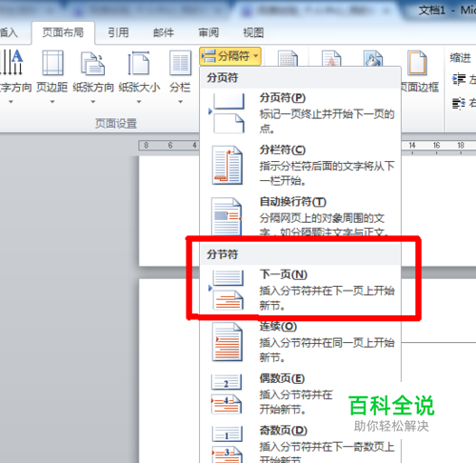The width and height of the screenshot is (476, 463).
Task: Click the watermark icon beside page color
Action: (x=331, y=58)
